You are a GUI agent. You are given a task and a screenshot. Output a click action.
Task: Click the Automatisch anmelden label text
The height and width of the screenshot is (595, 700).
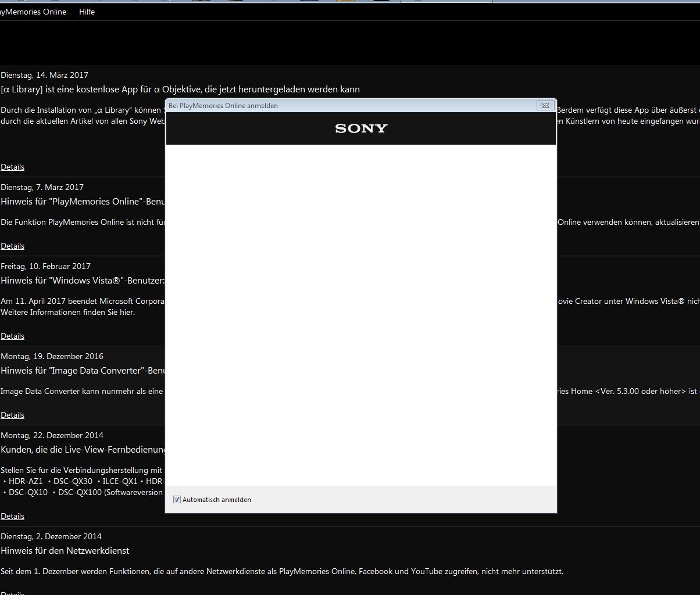point(217,500)
